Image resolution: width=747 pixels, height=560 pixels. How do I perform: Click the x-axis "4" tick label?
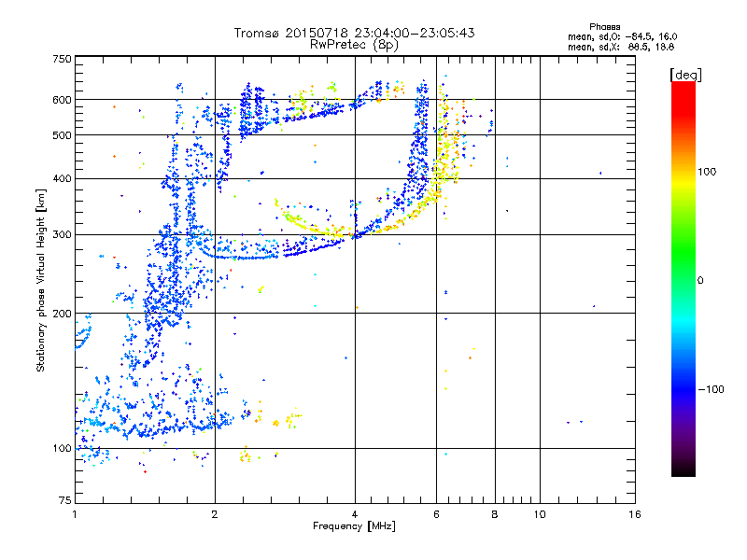tap(355, 514)
